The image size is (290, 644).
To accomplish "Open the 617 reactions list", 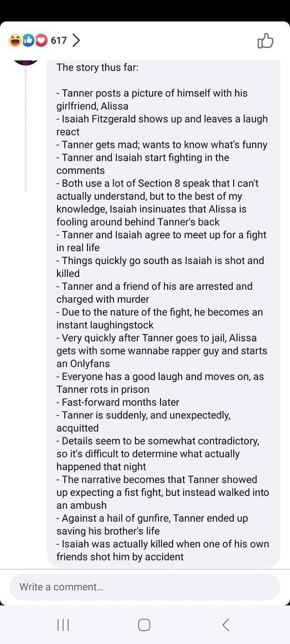I will click(59, 41).
